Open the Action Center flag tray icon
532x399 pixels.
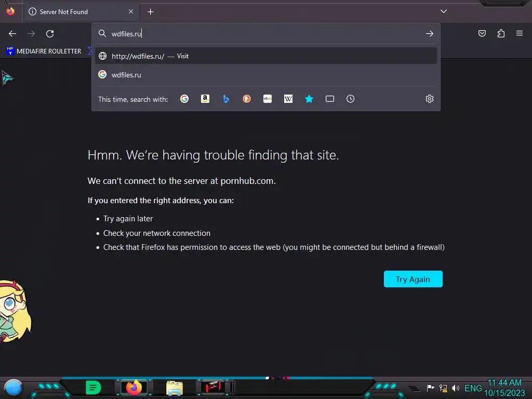coord(430,388)
